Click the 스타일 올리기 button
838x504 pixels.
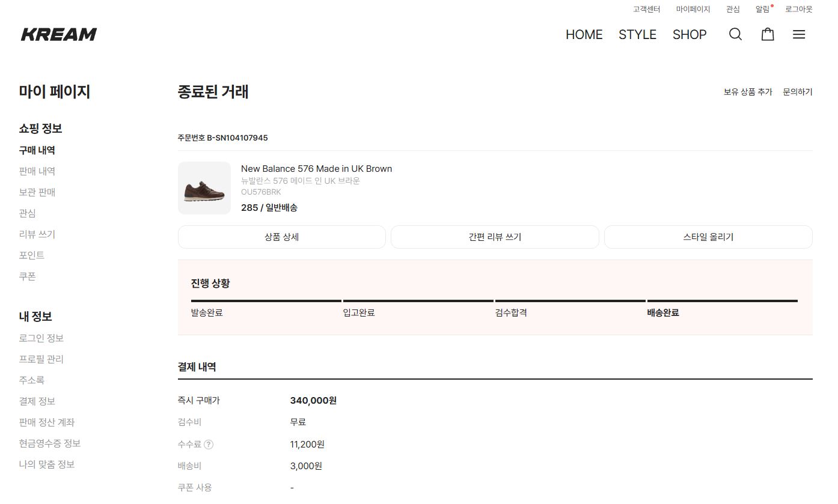point(708,237)
